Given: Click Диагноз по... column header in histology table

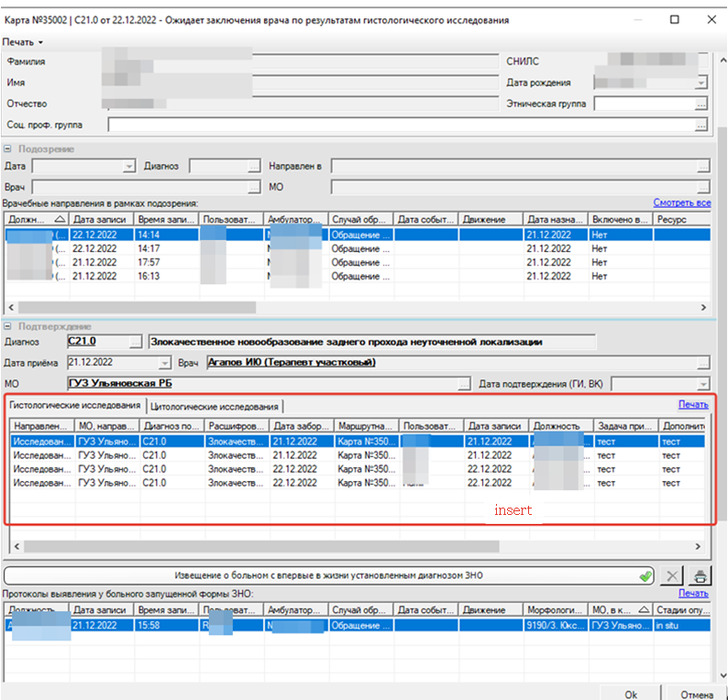Looking at the screenshot, I should (x=171, y=426).
